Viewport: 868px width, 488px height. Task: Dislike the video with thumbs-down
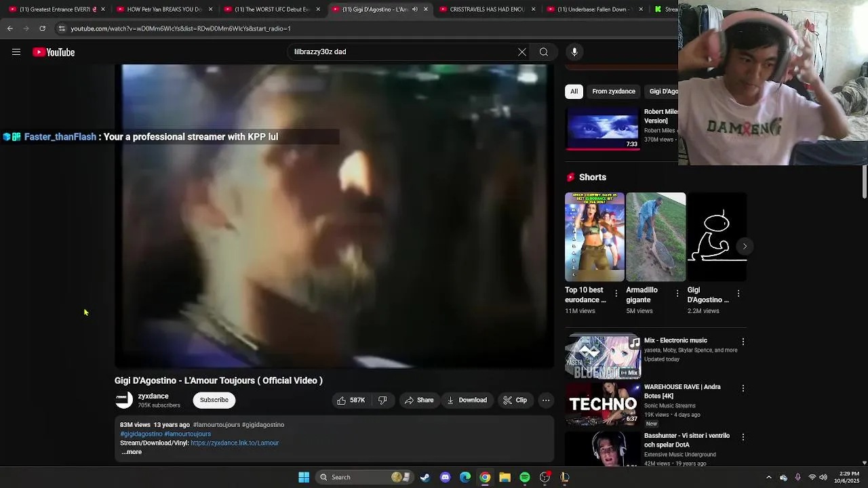coord(382,401)
